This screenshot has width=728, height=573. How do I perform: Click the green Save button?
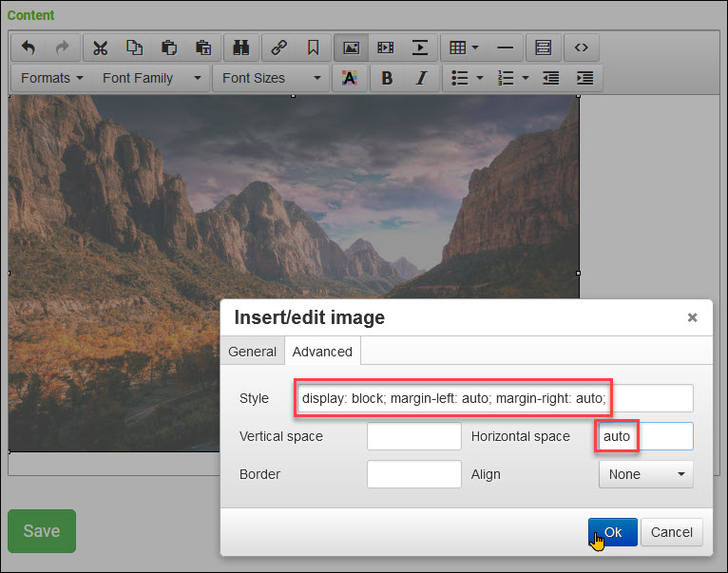click(42, 531)
